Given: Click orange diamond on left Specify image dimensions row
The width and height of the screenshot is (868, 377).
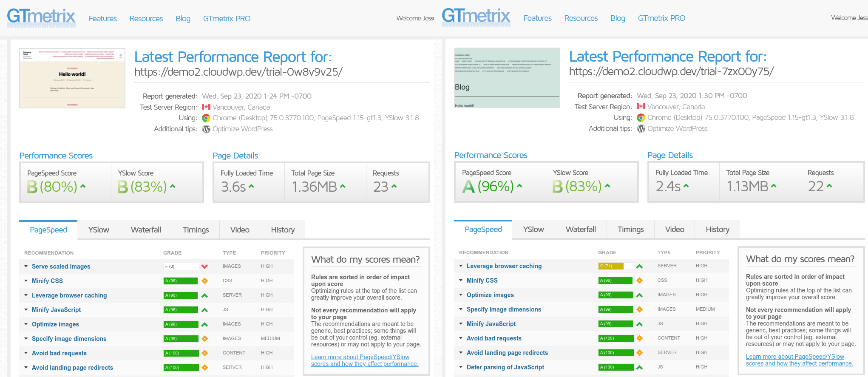Looking at the screenshot, I should click(204, 339).
